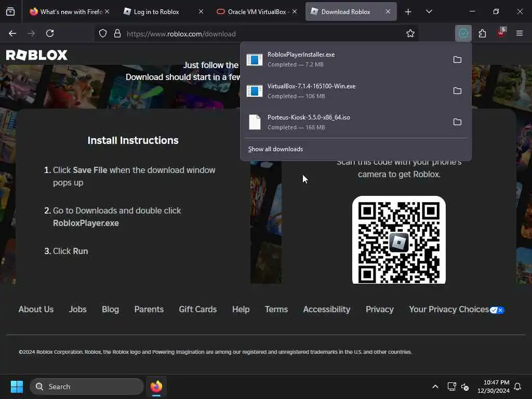The height and width of the screenshot is (399, 532).
Task: Open the VirtualBox-7.1.4-165100-Win.exe download entry
Action: click(345, 90)
